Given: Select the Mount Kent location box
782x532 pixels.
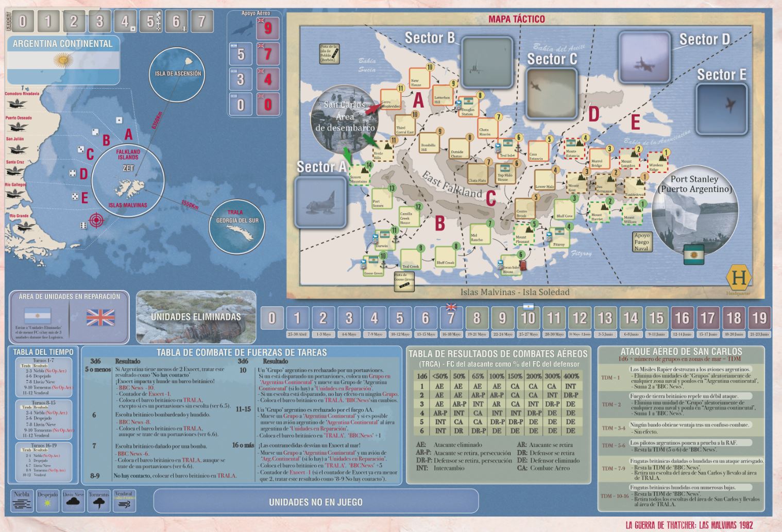Looking at the screenshot, I should [x=576, y=183].
